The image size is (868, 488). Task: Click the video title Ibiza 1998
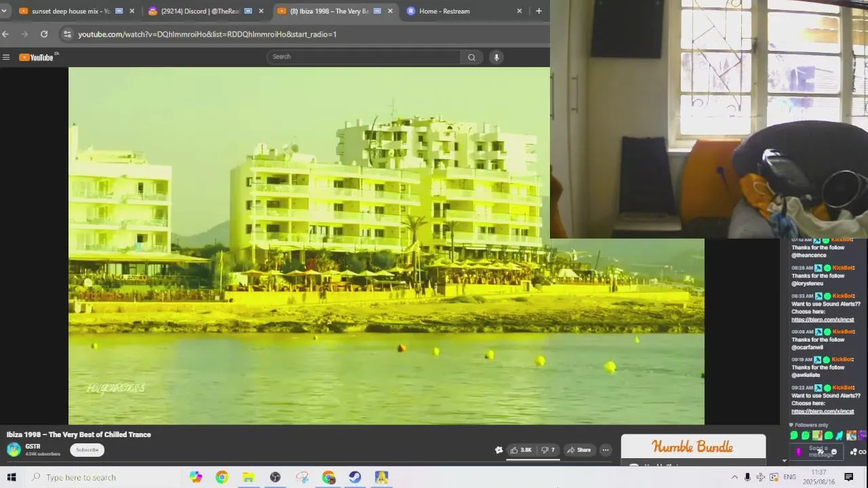79,434
